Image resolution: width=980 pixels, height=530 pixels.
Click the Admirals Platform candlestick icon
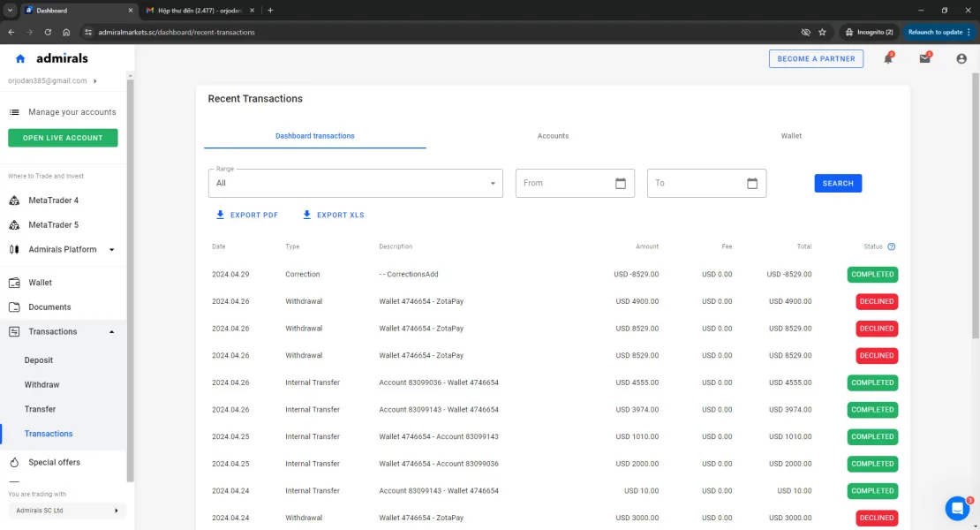pos(14,249)
